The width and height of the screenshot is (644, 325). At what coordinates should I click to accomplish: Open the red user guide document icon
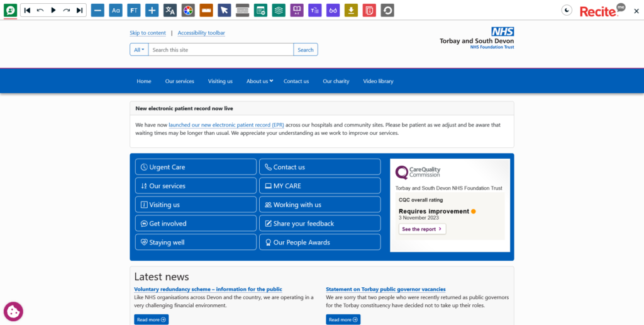[x=369, y=10]
